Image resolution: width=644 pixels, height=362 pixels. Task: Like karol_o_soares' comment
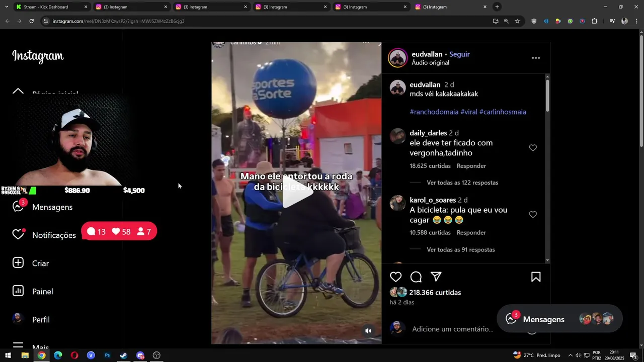(533, 215)
